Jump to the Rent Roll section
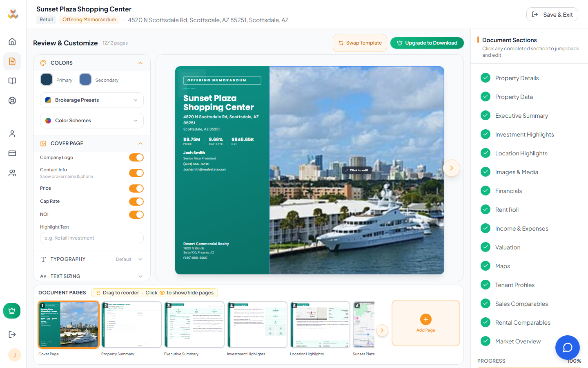This screenshot has width=588, height=368. (x=507, y=209)
